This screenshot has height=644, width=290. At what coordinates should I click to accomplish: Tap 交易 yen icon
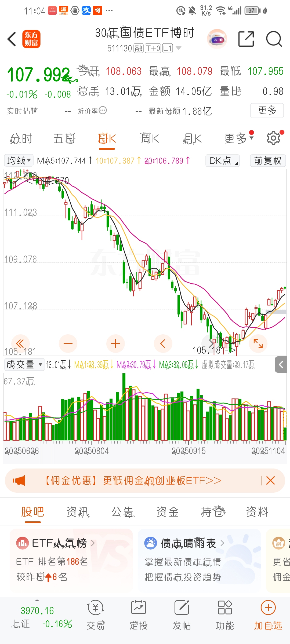96,608
